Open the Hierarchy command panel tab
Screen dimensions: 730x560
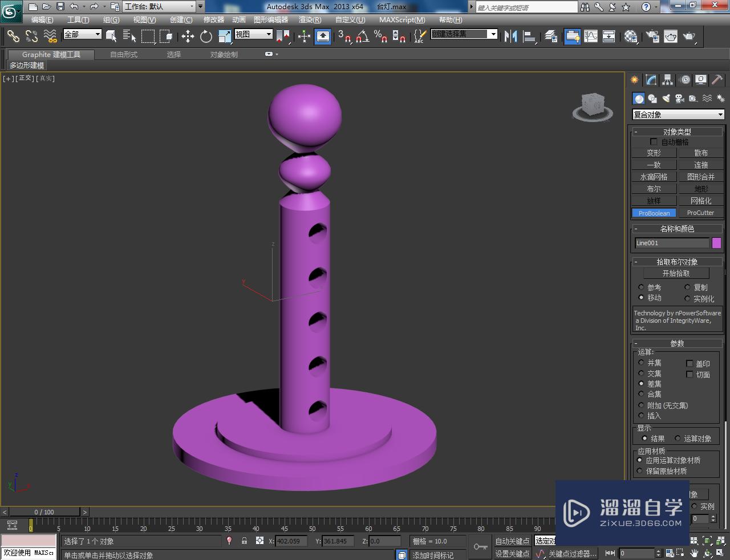(x=667, y=80)
